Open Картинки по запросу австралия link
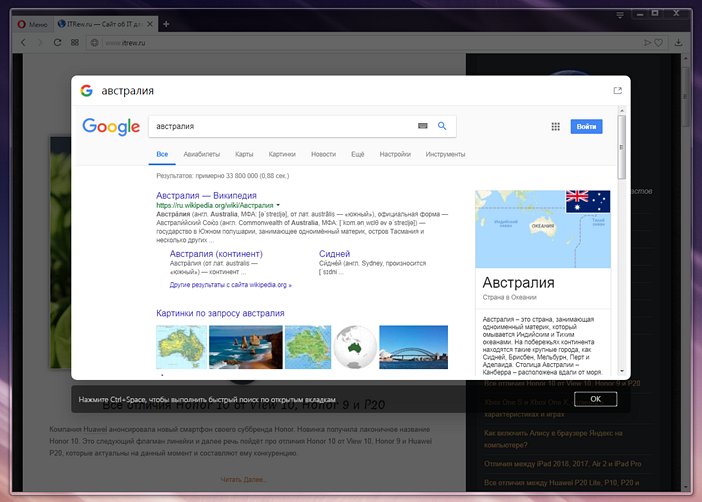The image size is (702, 502). click(x=220, y=313)
